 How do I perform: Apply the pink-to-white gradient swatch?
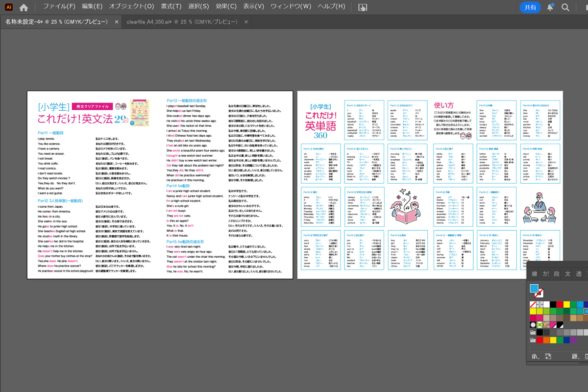pos(553,325)
